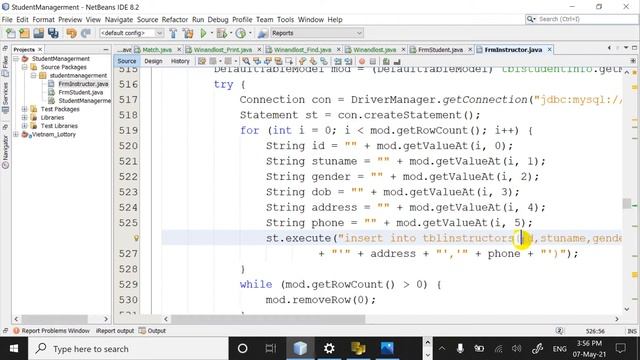Click the Last Edit icon in editor toolbar
This screenshot has height=360, width=640.
(202, 61)
